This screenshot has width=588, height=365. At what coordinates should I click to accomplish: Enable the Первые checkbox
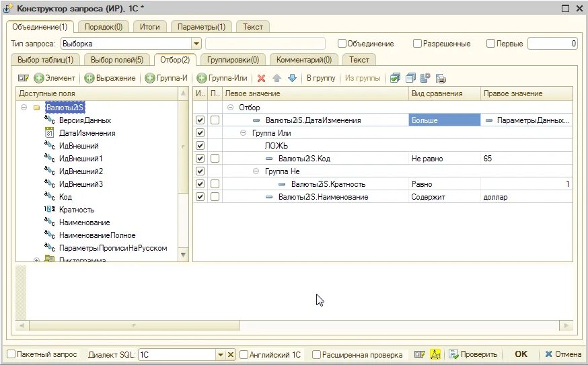pyautogui.click(x=490, y=44)
